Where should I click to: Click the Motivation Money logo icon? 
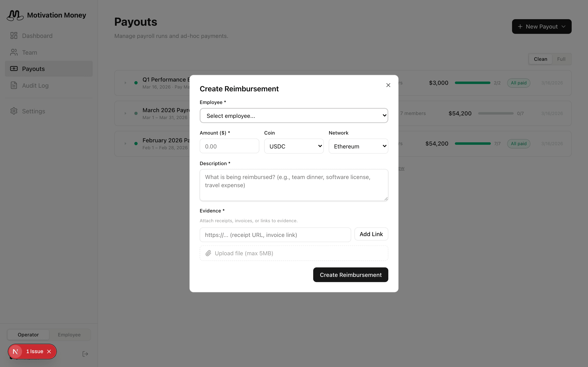pyautogui.click(x=15, y=15)
